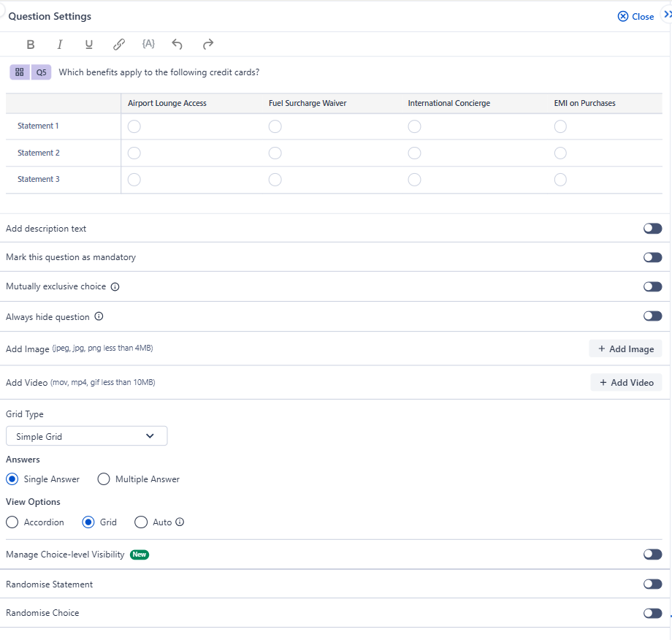Screen dimensions: 672x640
Task: Select Fuel Surcharge Waiver for Statement 2
Action: point(275,153)
